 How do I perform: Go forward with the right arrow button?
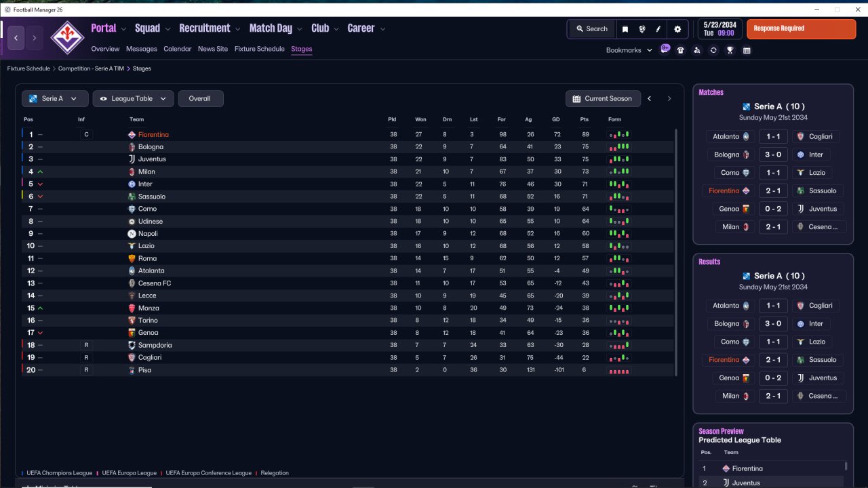[x=35, y=38]
